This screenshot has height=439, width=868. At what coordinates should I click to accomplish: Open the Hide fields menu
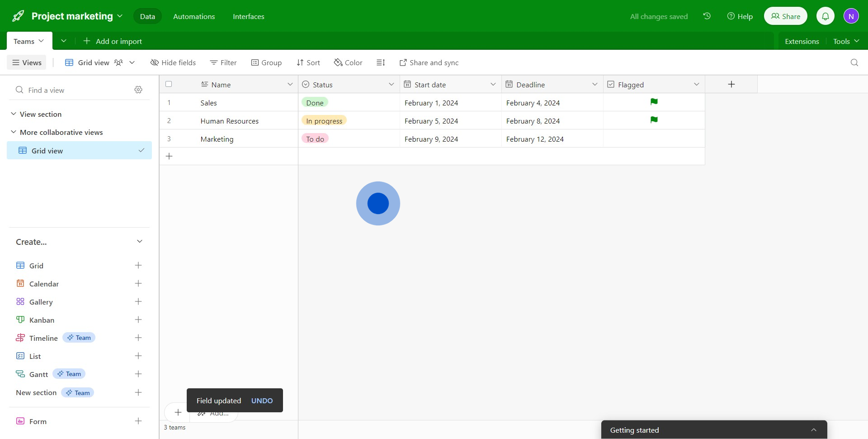pyautogui.click(x=173, y=62)
